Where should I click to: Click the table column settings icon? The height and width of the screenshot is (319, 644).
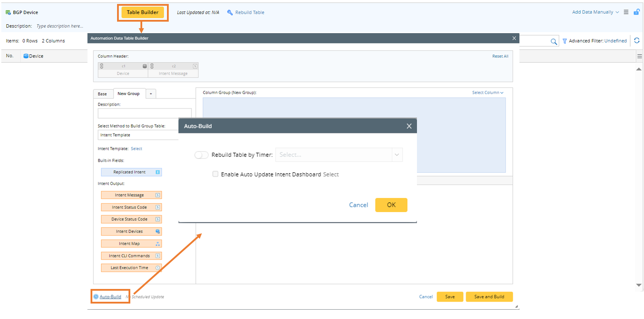[x=639, y=56]
